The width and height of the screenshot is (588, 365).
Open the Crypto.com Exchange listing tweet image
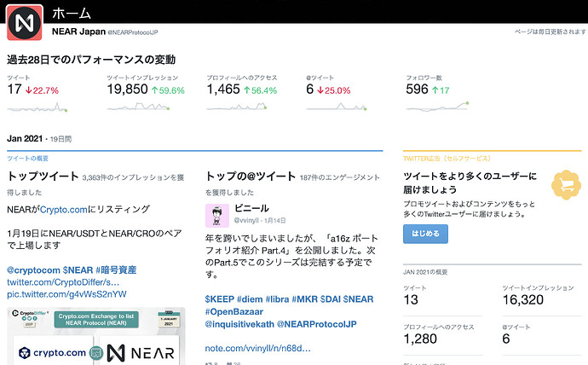96,336
